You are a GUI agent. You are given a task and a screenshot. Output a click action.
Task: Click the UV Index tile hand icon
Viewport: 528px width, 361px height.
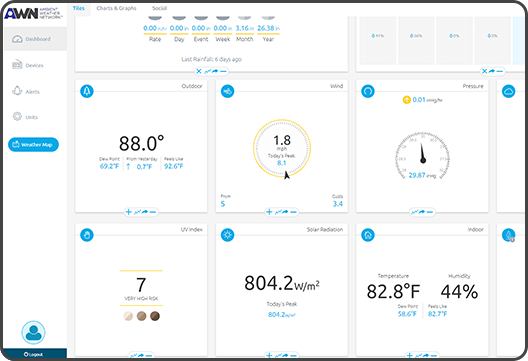pos(87,235)
